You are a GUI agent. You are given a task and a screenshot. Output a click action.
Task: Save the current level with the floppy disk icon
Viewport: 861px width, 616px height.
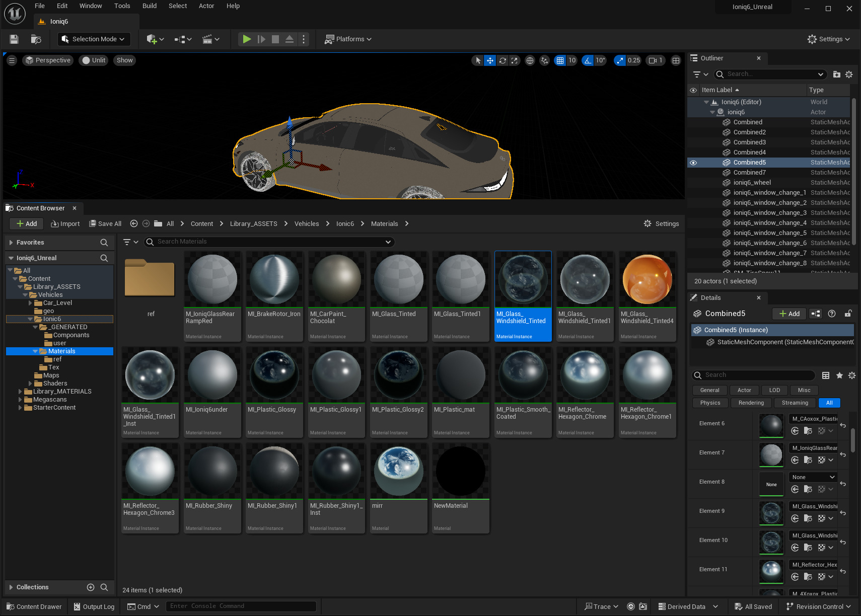[14, 39]
